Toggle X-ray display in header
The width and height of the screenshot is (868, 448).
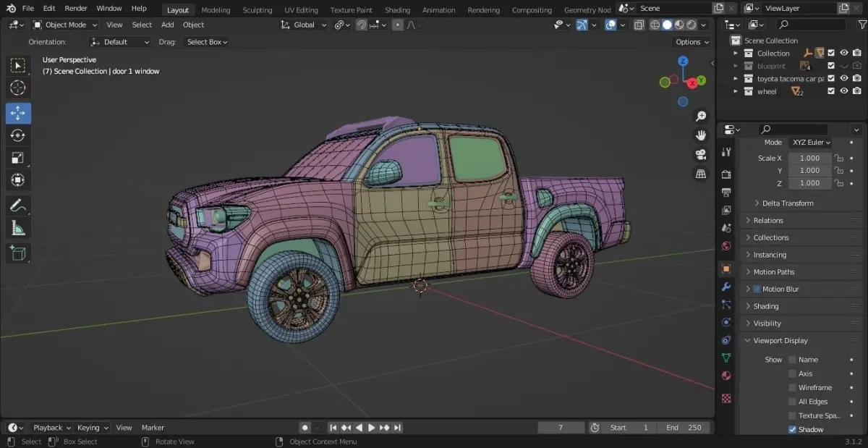[x=639, y=25]
